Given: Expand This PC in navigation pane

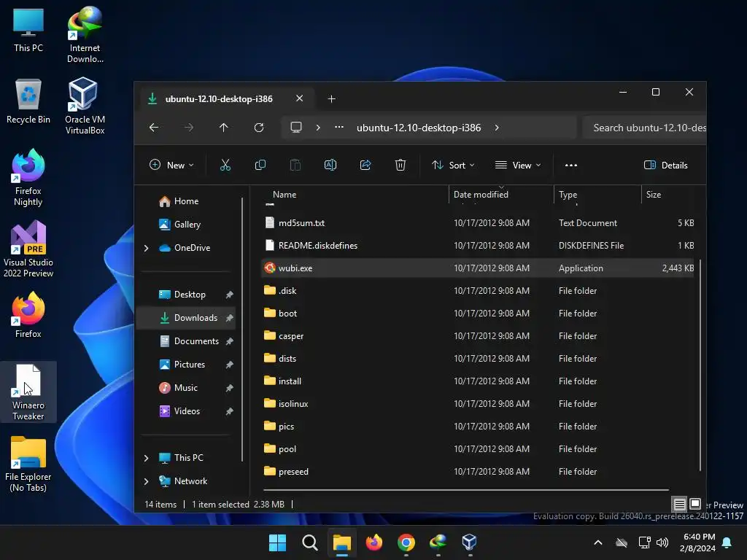Looking at the screenshot, I should click(146, 458).
